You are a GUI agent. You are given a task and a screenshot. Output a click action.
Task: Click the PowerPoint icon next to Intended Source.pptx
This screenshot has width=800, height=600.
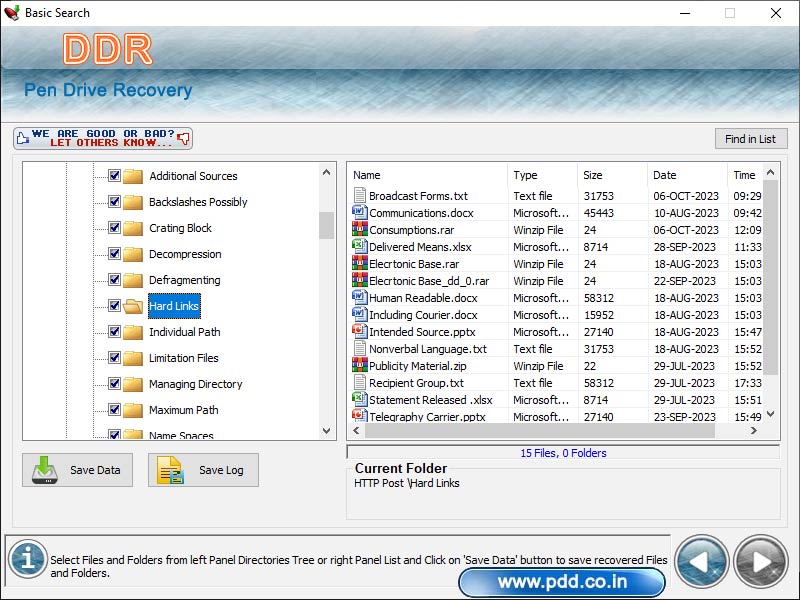point(360,332)
